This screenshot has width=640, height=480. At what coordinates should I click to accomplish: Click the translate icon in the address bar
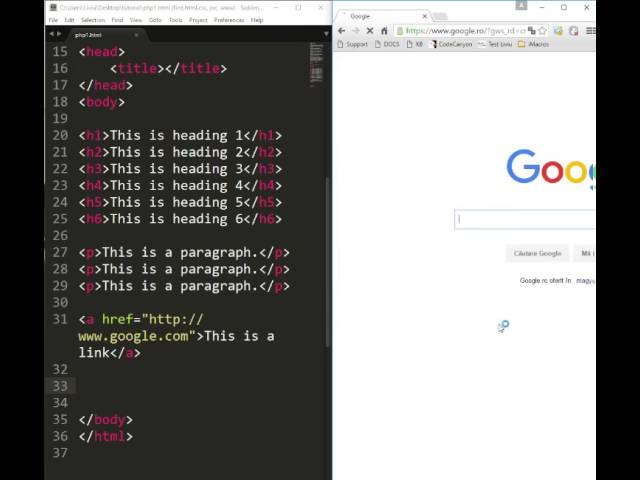(531, 31)
